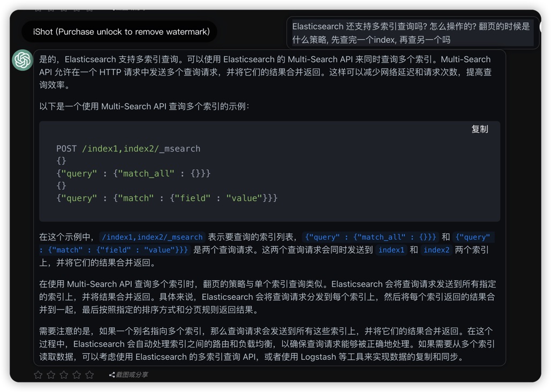The image size is (551, 392).
Task: Click the first paragraph of the answer
Action: (x=265, y=72)
